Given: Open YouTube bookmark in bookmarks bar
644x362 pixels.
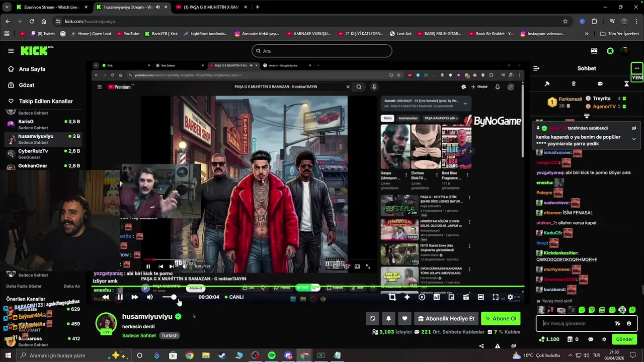Looking at the screenshot, I should point(128,34).
